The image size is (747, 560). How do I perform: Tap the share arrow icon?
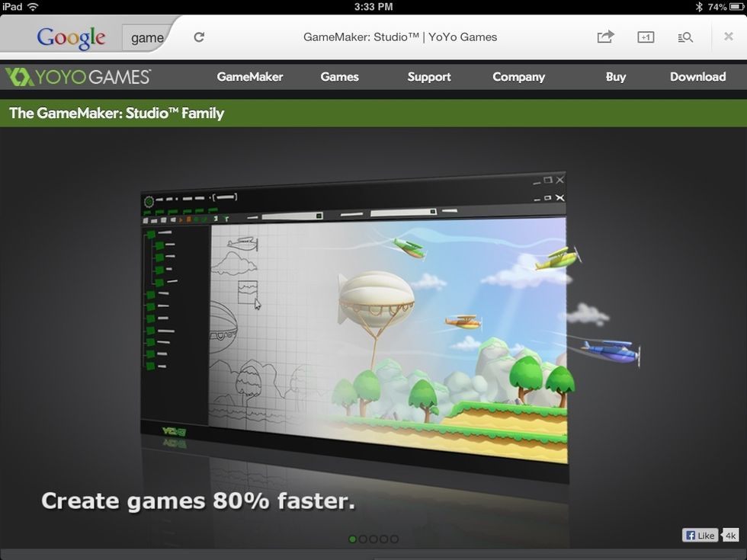tap(605, 37)
